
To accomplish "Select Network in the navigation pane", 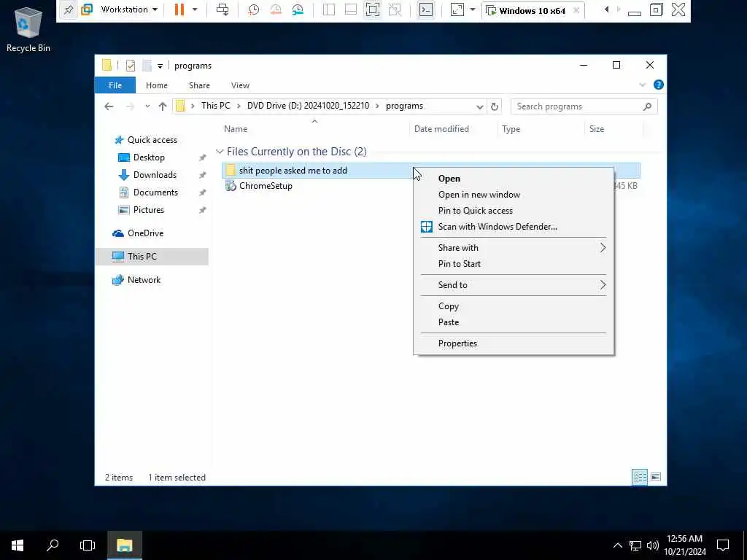I will pyautogui.click(x=144, y=280).
